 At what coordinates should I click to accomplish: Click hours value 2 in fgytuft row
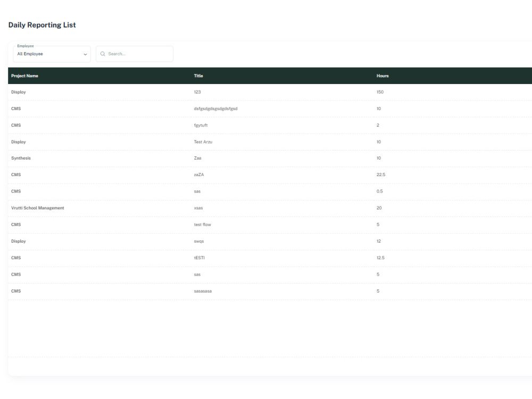[x=378, y=125]
